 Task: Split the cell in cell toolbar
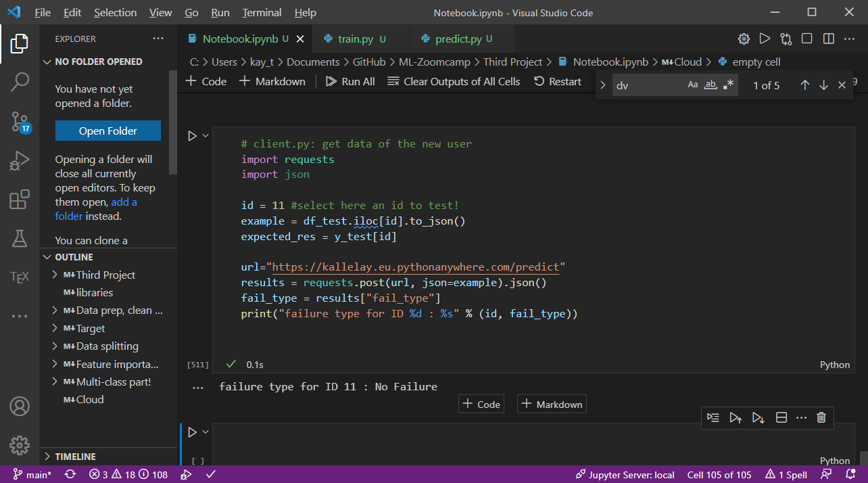(x=781, y=417)
